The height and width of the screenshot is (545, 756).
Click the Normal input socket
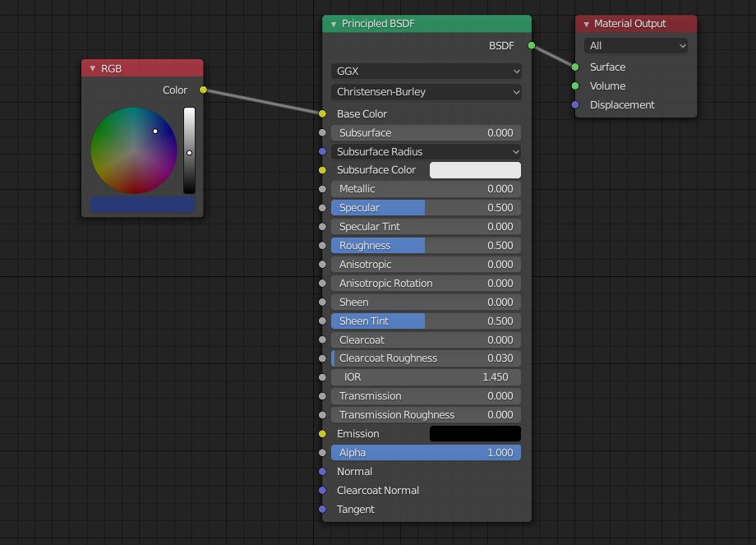tap(323, 471)
